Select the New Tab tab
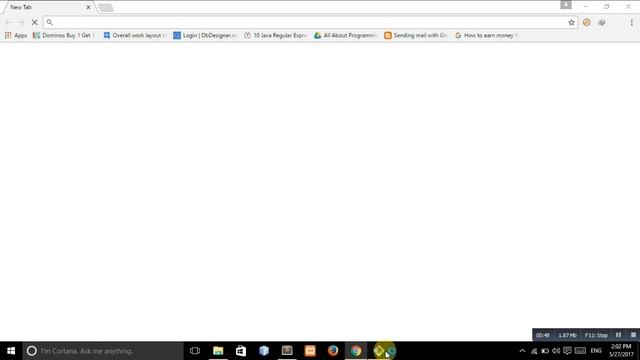This screenshot has width=640, height=360. coord(48,7)
